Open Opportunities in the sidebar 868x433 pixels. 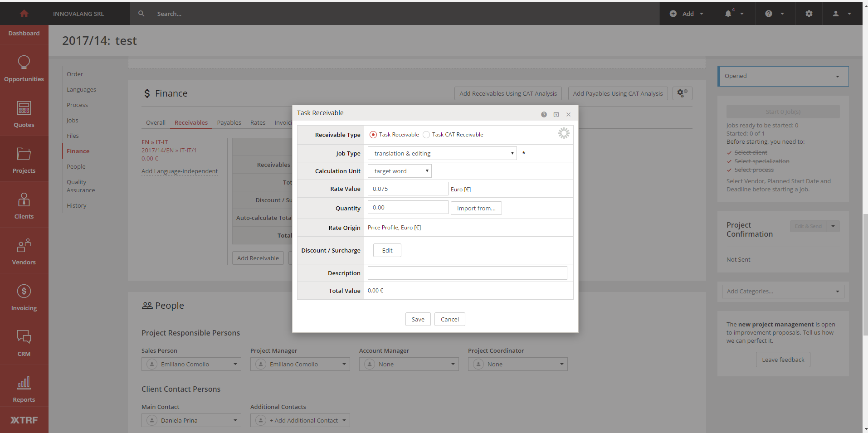coord(24,68)
